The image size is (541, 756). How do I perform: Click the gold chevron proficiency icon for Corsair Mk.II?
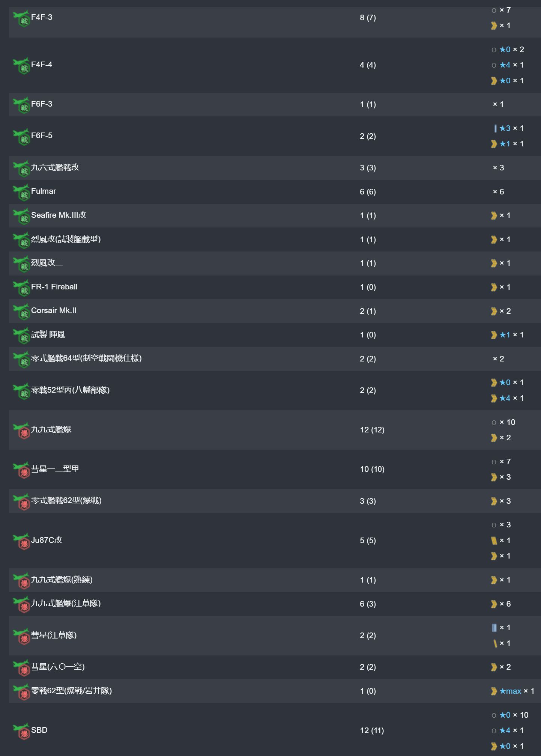494,311
